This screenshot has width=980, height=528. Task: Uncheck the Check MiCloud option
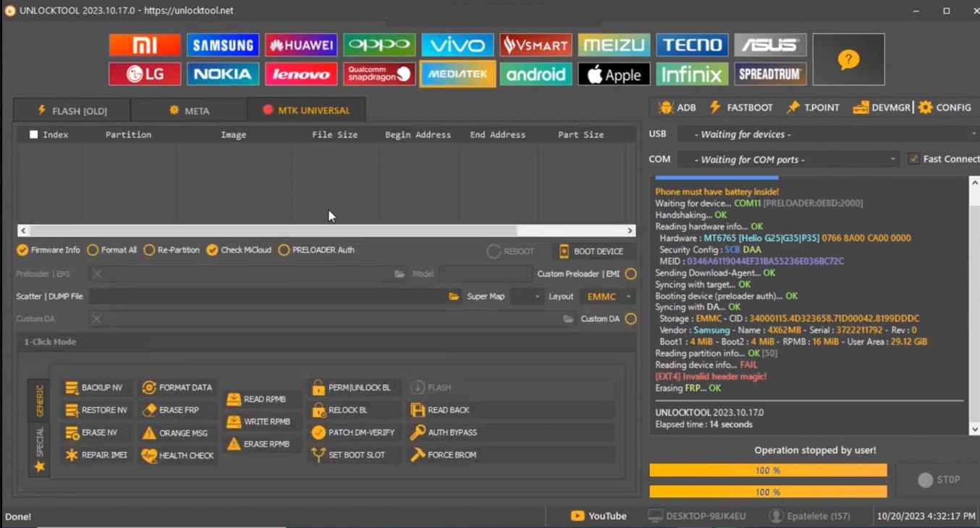point(212,250)
